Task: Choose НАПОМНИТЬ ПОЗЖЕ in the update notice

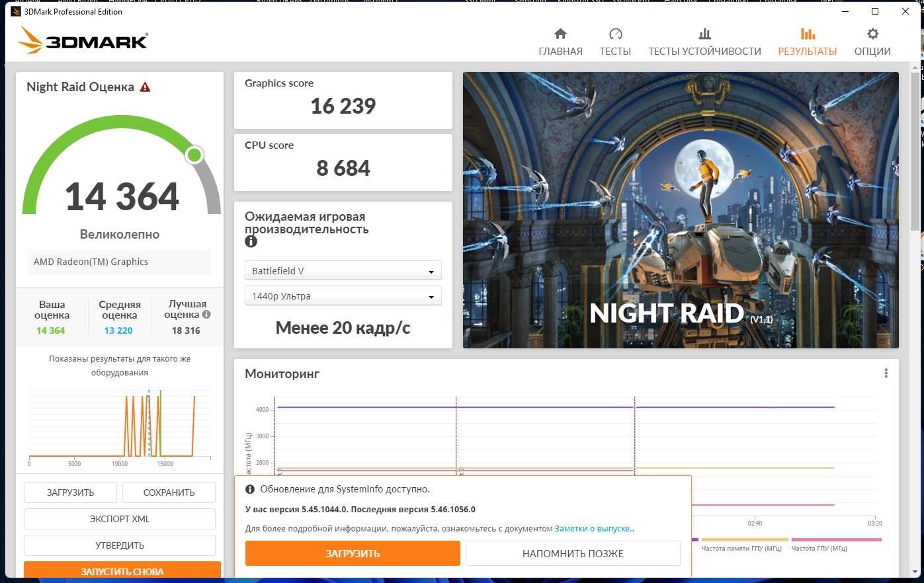Action: tap(573, 554)
